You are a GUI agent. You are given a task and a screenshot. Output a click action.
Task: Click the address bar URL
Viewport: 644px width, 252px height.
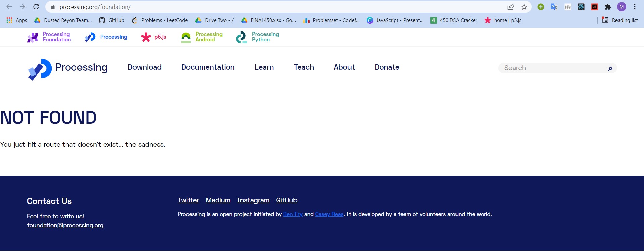[x=95, y=7]
